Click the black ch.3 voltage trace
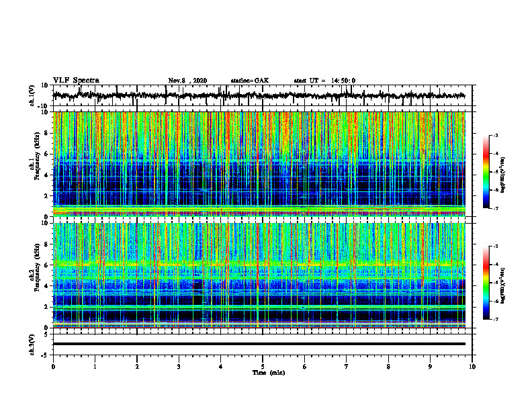The image size is (532, 411). pos(259,344)
